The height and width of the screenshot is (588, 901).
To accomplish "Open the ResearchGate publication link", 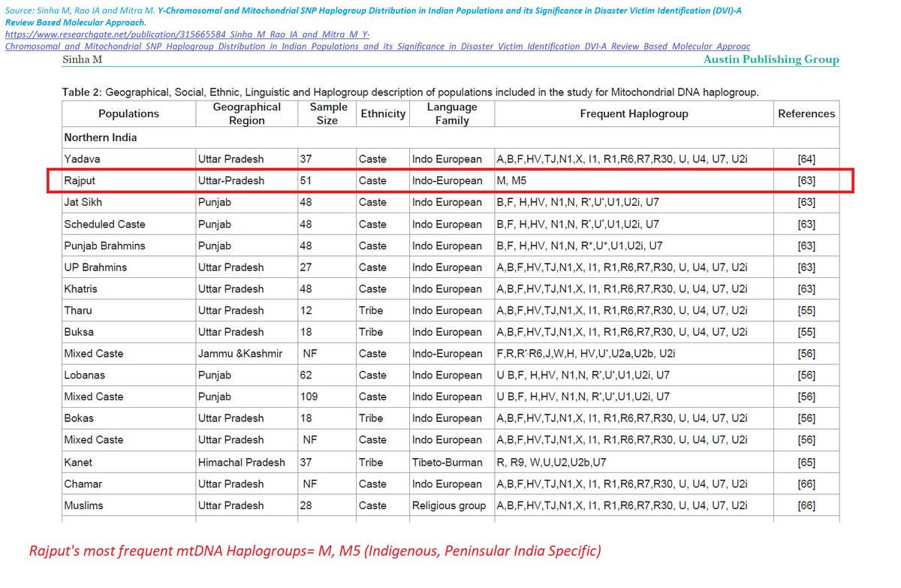I will click(377, 41).
